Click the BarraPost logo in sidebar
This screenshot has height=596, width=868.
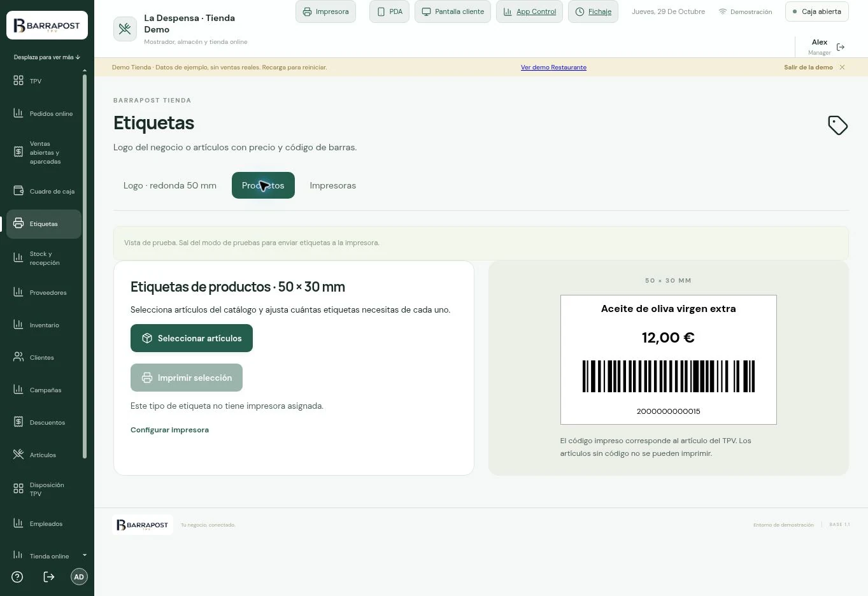[x=47, y=25]
